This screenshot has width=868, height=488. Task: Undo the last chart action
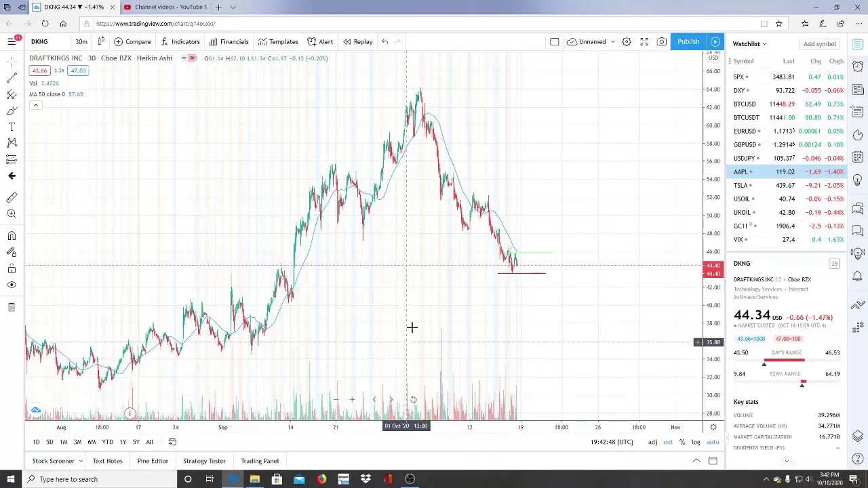coord(384,41)
